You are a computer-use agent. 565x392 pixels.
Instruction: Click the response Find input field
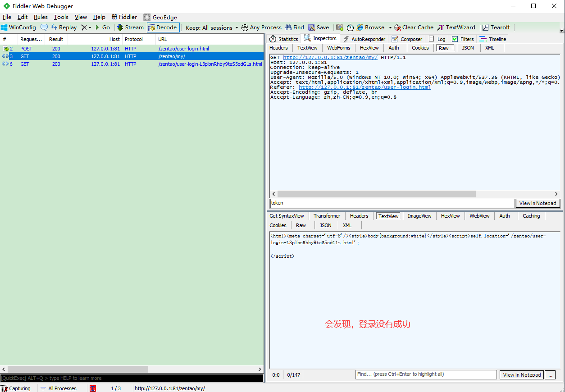tap(426, 374)
